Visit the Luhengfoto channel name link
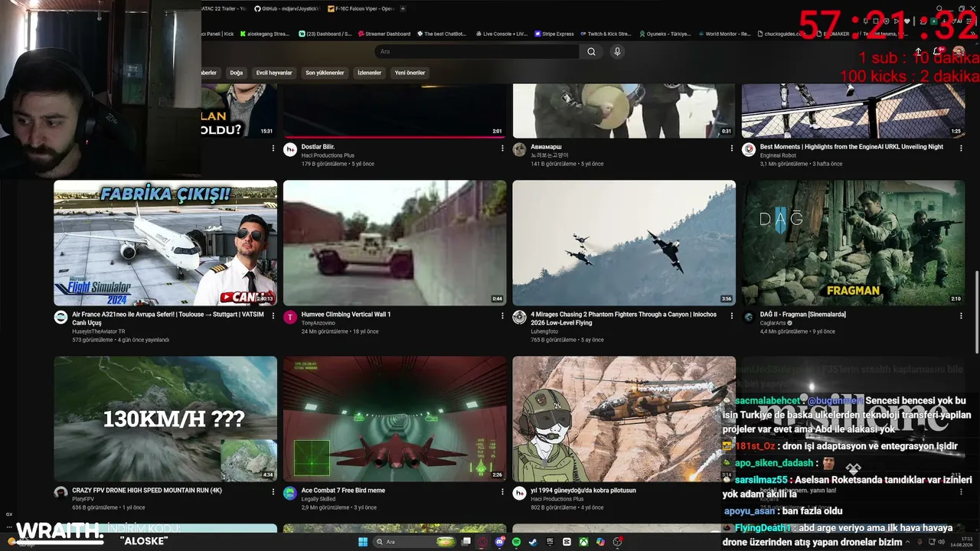The height and width of the screenshot is (551, 980). [x=544, y=331]
